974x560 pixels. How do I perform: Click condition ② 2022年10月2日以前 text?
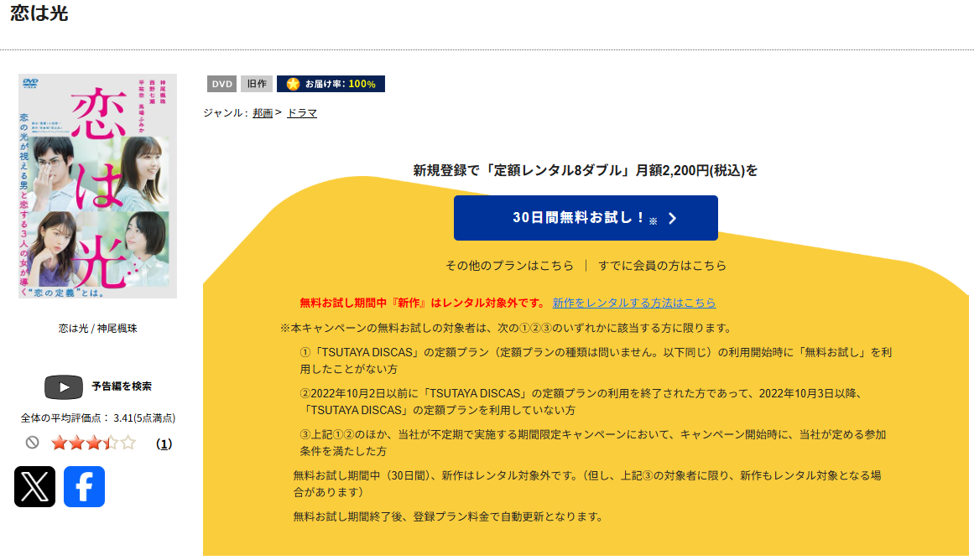(x=581, y=402)
